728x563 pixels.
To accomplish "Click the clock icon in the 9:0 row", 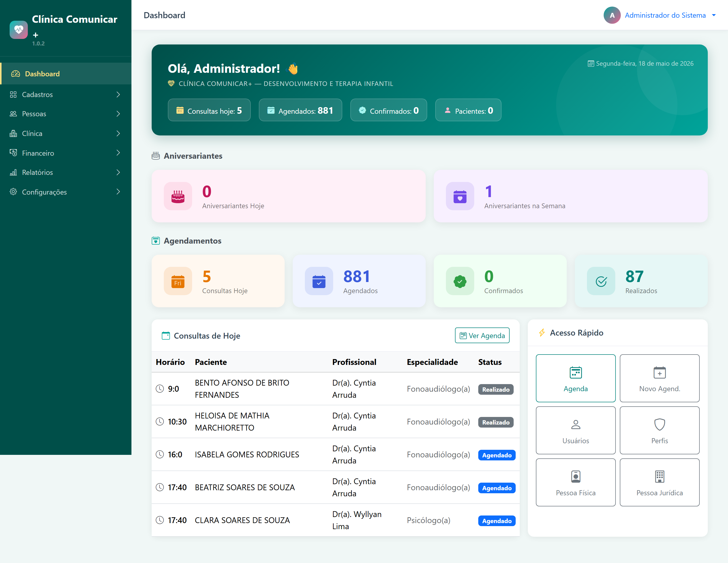I will [x=160, y=389].
